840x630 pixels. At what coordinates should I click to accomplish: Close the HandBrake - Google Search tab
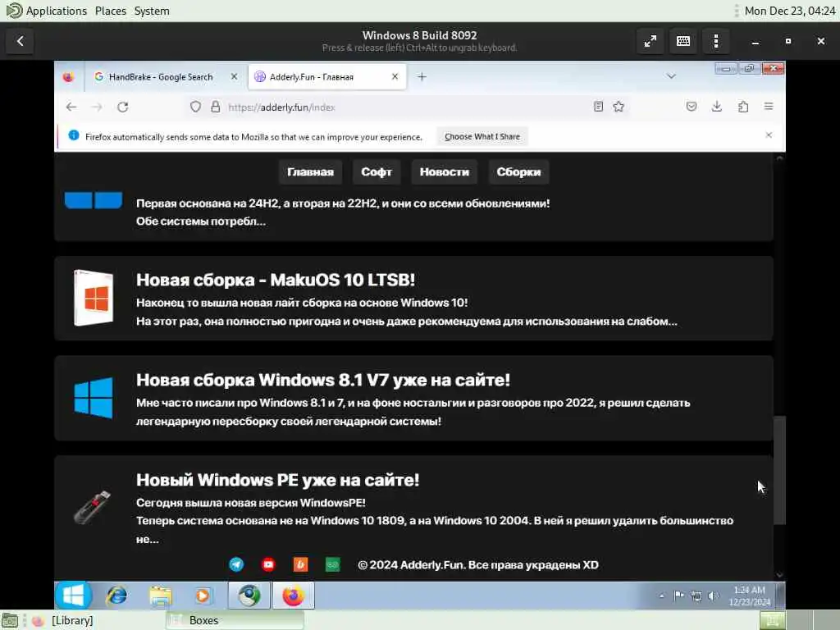[234, 76]
